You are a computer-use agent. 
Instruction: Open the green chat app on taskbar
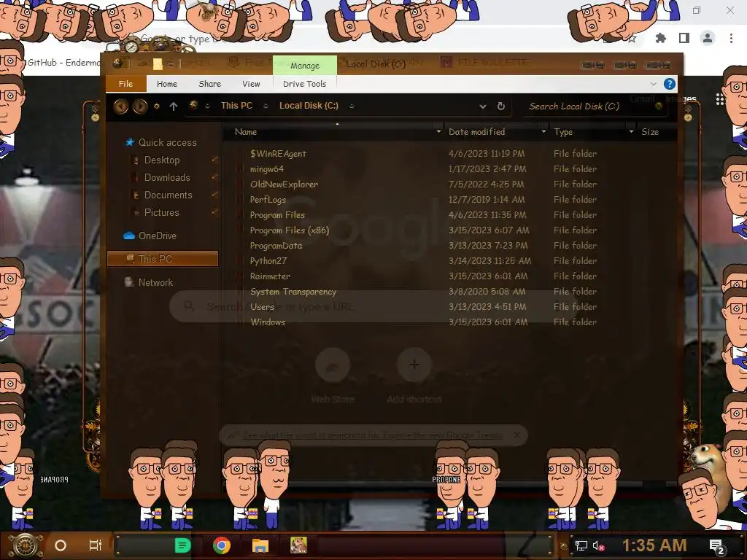[x=182, y=545]
